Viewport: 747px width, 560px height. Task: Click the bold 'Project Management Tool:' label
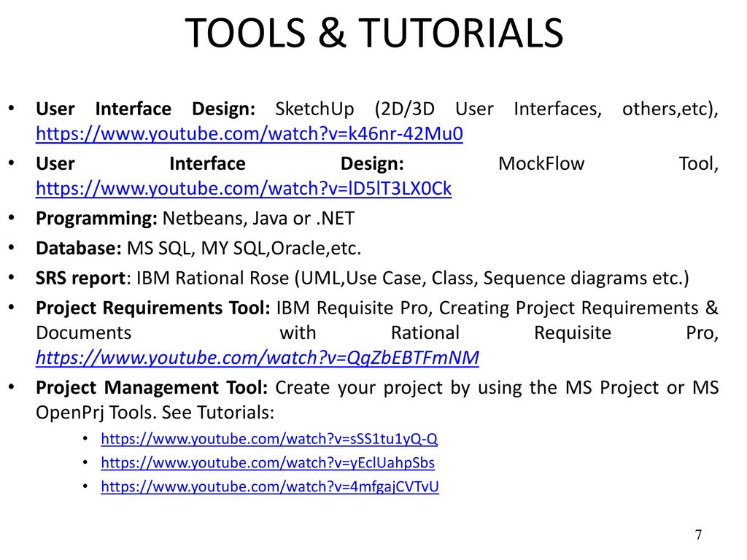pos(152,388)
